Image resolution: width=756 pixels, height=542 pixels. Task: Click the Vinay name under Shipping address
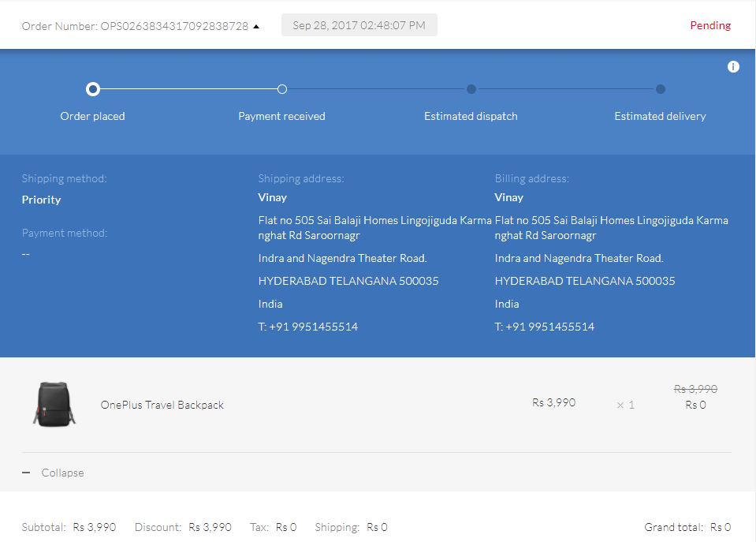point(273,197)
